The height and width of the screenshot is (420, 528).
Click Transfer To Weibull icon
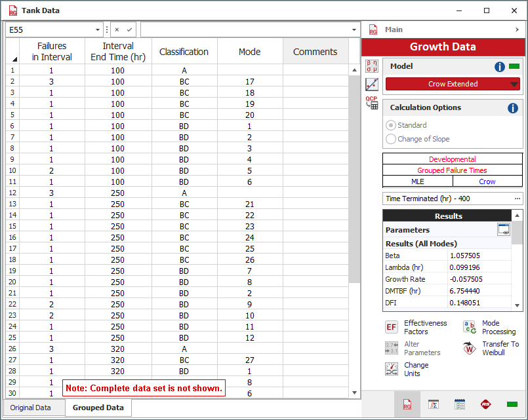click(x=470, y=349)
